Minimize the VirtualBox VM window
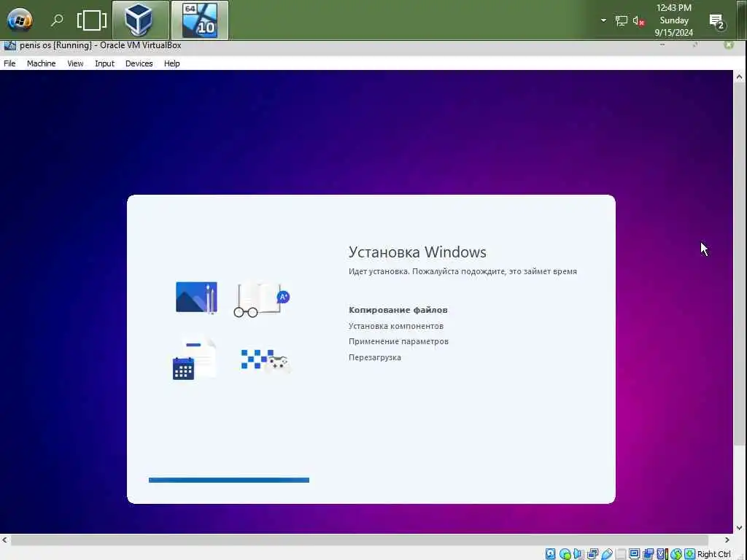Viewport: 747px width, 560px height. click(x=662, y=44)
